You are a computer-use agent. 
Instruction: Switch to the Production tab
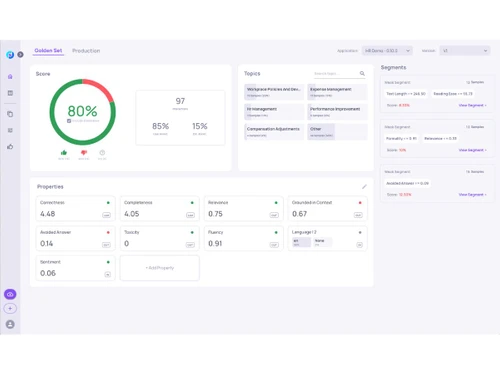click(86, 51)
